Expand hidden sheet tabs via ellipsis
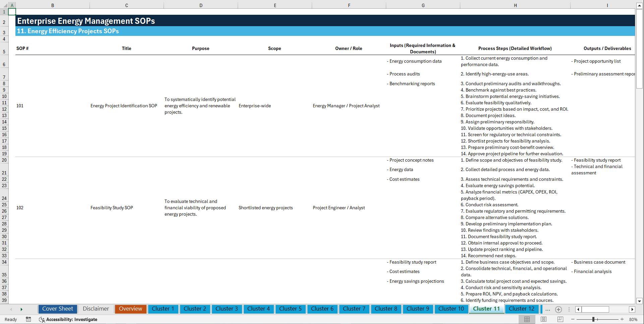The height and width of the screenshot is (324, 644). click(x=548, y=310)
